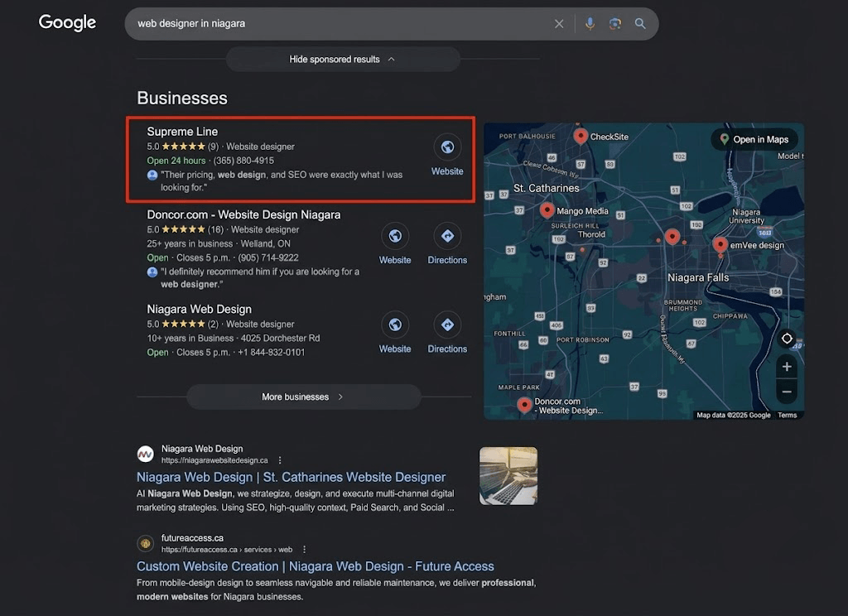
Task: Click Niagara Falls label on map
Action: [698, 277]
